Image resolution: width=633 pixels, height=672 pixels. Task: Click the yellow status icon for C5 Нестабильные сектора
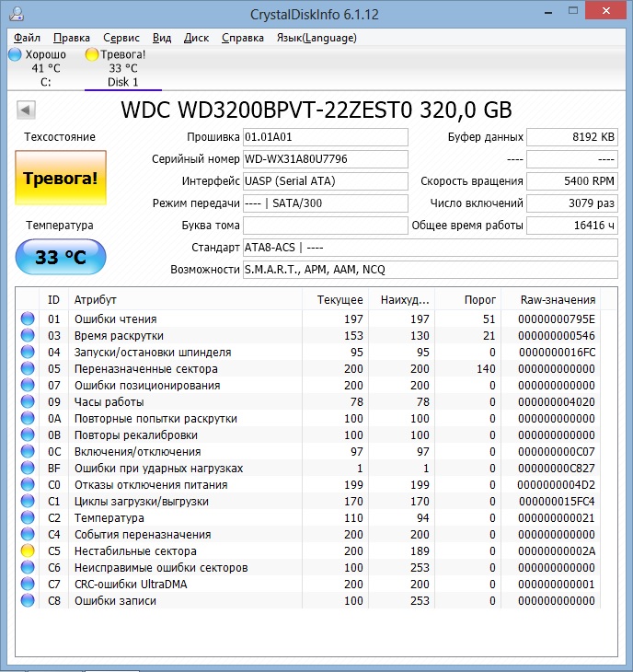(x=27, y=550)
